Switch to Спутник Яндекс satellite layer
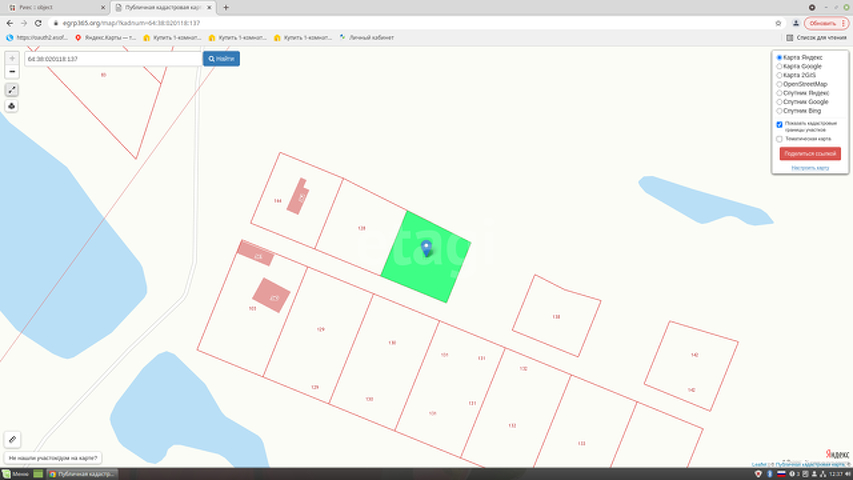The height and width of the screenshot is (480, 853). (x=780, y=93)
